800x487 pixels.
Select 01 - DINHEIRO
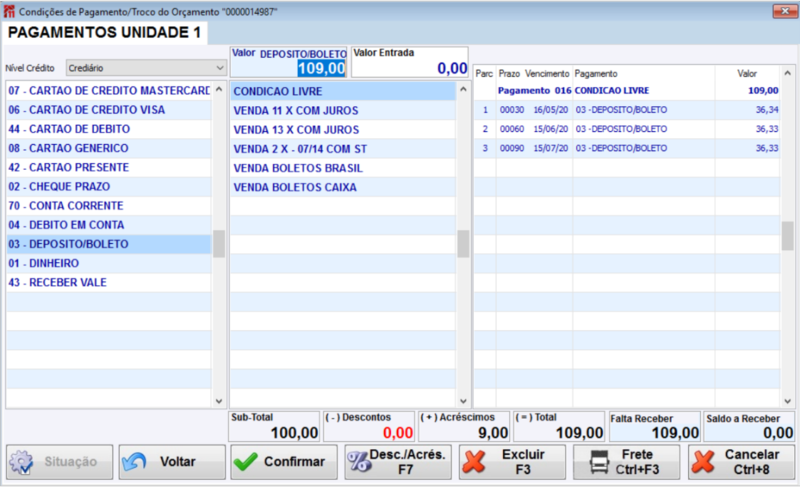[x=109, y=263]
